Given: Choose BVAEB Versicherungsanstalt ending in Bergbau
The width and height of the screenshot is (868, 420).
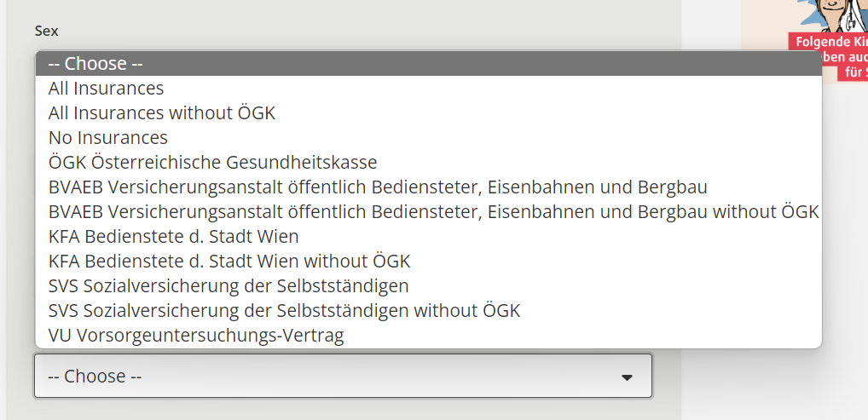Looking at the screenshot, I should (x=429, y=187).
